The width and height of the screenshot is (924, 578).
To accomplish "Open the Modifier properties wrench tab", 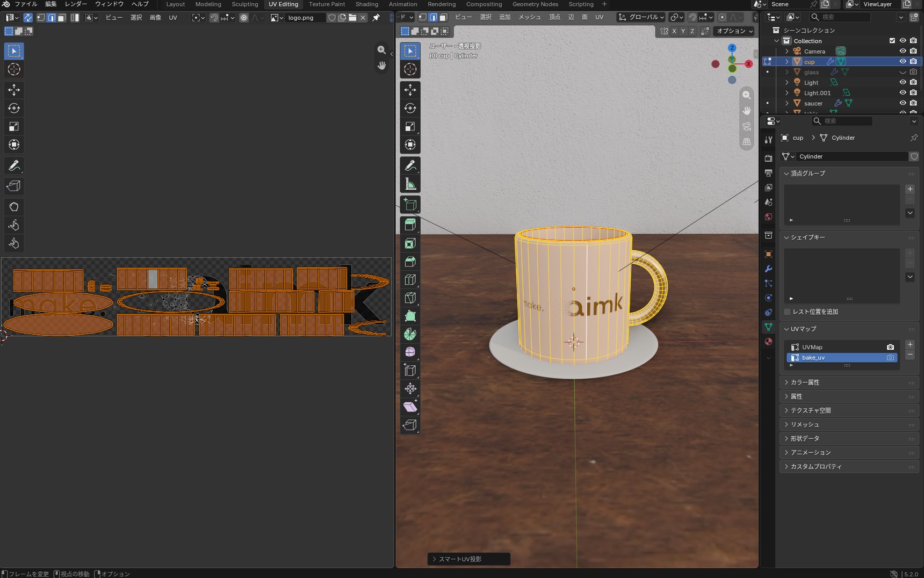I will click(x=768, y=269).
